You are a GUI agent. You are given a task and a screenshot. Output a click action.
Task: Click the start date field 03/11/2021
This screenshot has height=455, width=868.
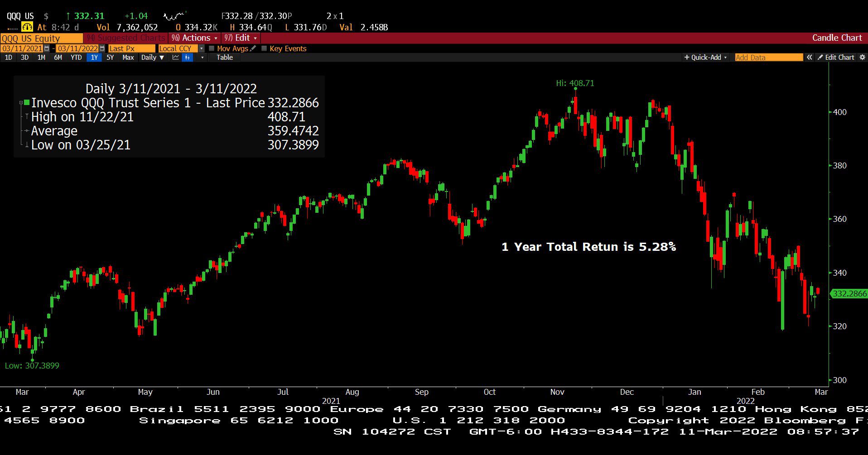tap(22, 48)
